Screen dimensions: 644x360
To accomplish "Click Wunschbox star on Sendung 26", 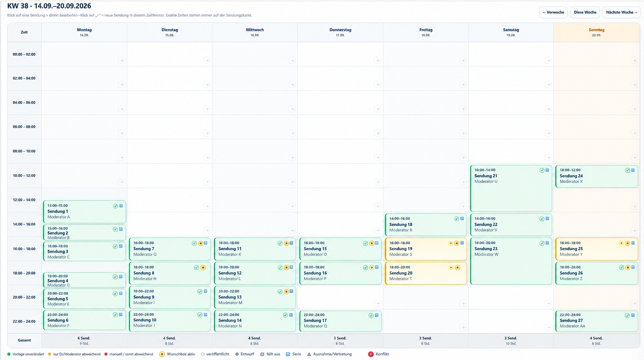I will [x=627, y=268].
